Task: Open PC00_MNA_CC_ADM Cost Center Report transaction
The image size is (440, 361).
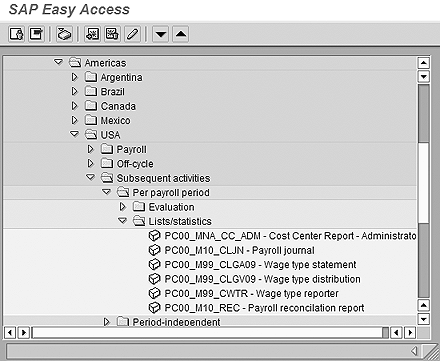Action: pyautogui.click(x=290, y=236)
